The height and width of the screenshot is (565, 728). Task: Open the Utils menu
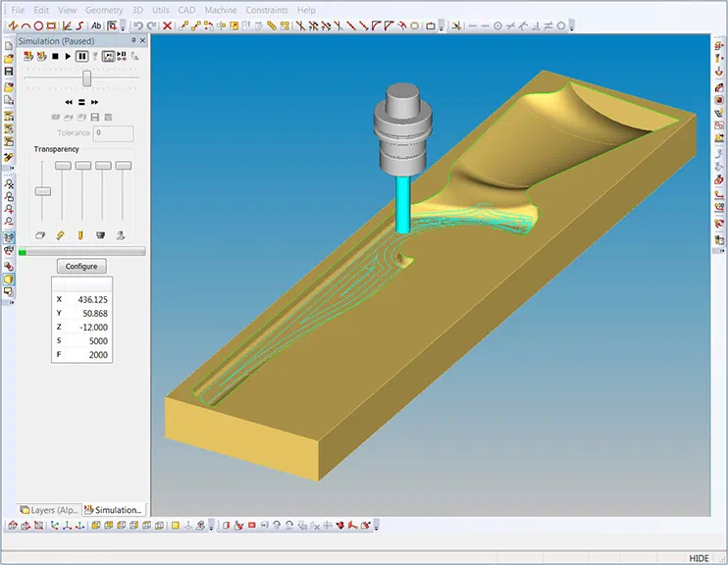[161, 10]
